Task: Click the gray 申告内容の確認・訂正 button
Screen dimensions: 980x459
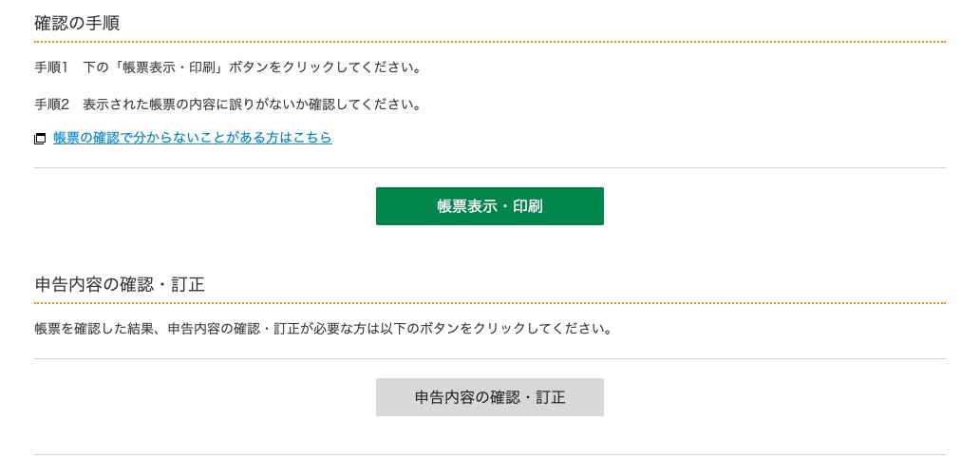Action: click(489, 397)
